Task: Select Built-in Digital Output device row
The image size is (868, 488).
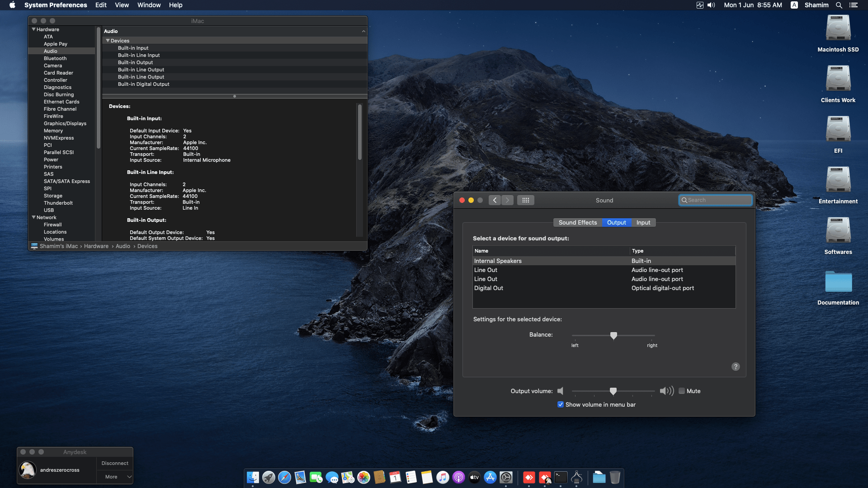Action: coord(235,84)
